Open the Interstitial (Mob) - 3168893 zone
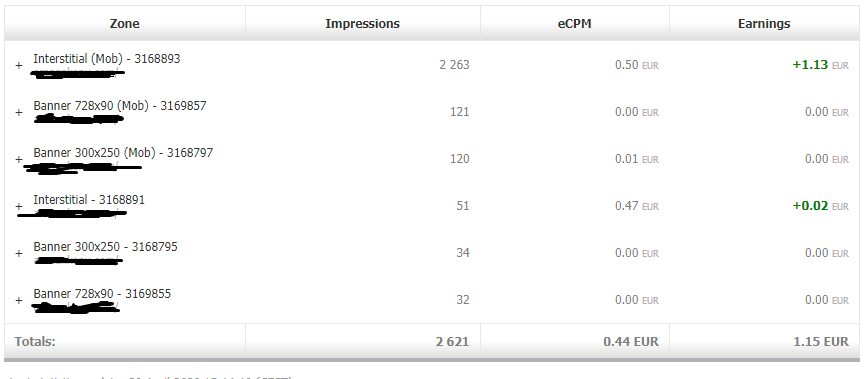The height and width of the screenshot is (379, 868). click(107, 59)
